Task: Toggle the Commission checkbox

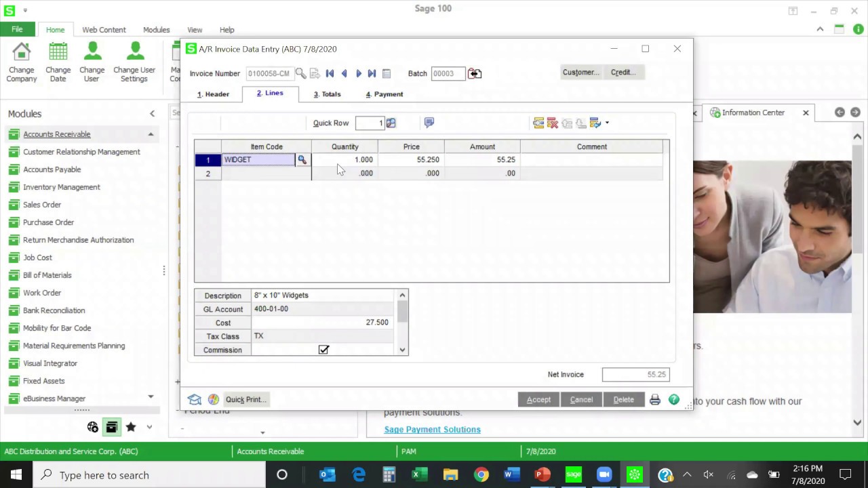Action: coord(323,350)
